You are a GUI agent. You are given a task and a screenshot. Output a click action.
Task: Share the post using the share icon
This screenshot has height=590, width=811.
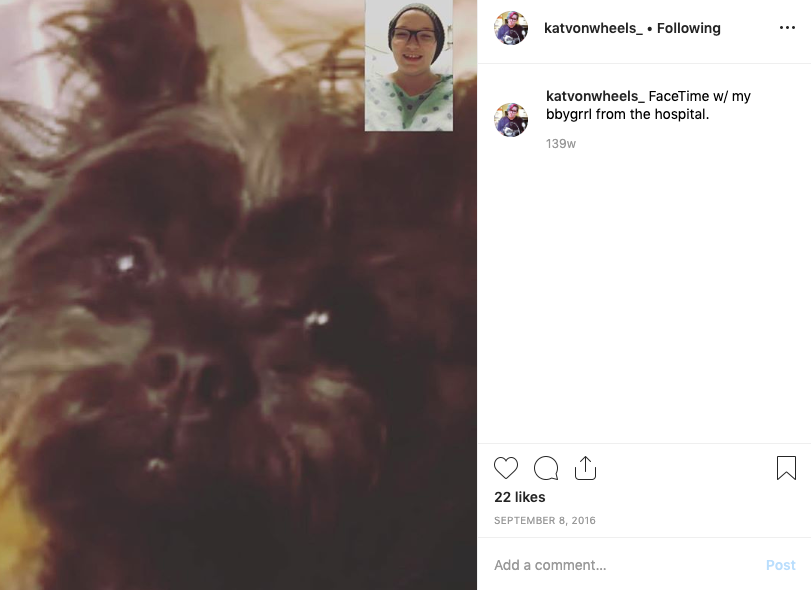(x=585, y=468)
